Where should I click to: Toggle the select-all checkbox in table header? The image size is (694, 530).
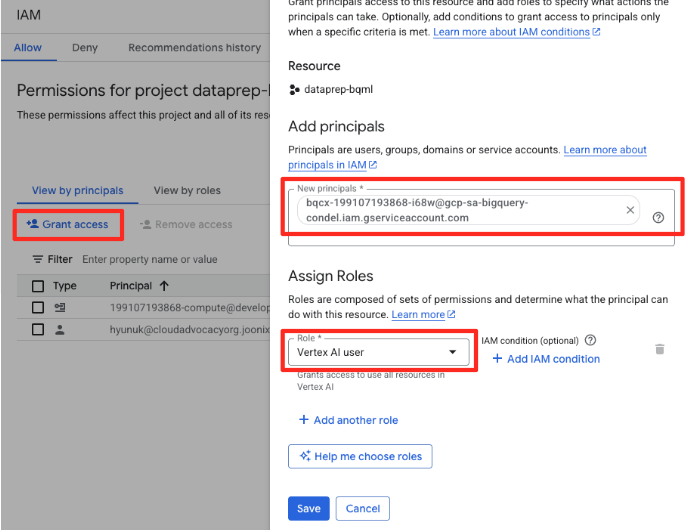tap(38, 286)
